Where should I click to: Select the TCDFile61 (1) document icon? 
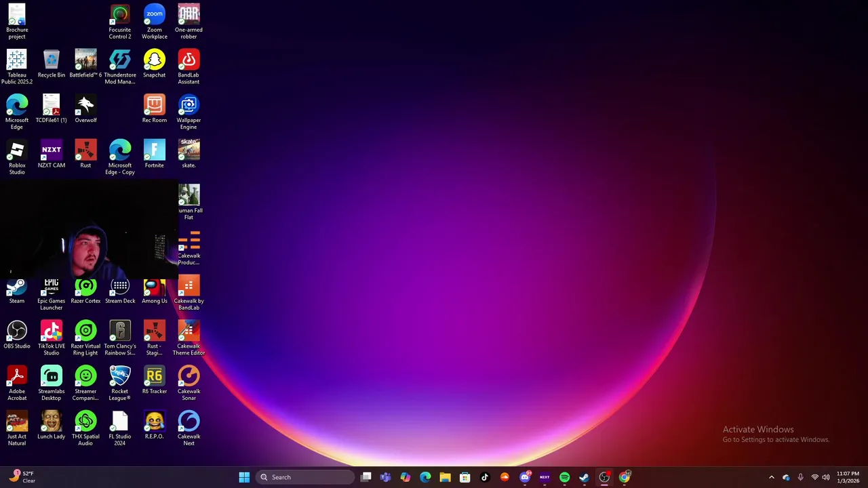pos(52,108)
